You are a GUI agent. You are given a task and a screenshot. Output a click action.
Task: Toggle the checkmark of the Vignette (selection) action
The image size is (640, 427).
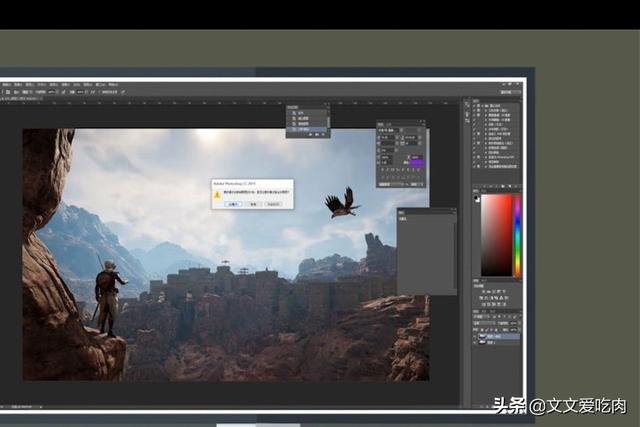pyautogui.click(x=474, y=111)
